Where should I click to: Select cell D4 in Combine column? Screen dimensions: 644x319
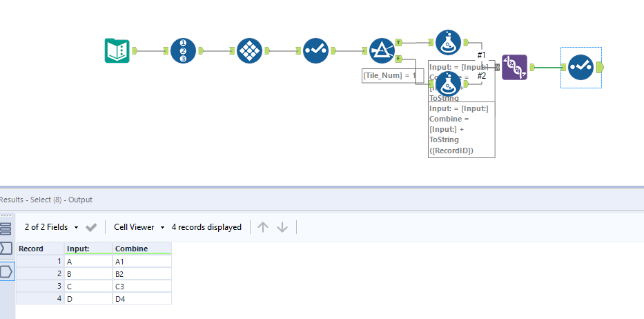coord(142,298)
